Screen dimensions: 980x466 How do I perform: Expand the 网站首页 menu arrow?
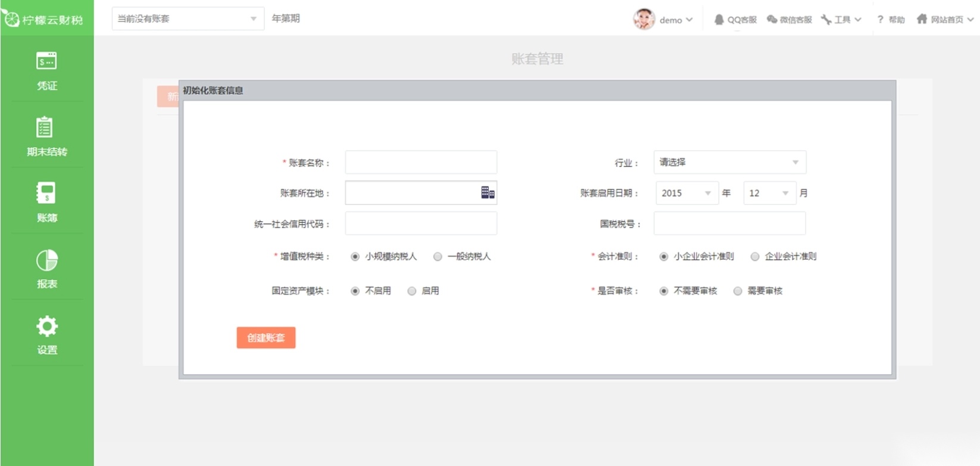(x=970, y=20)
